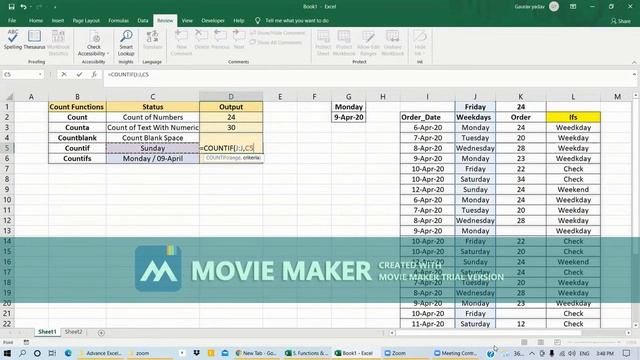The width and height of the screenshot is (640, 360).
Task: Open the Thesaurus tool
Action: tap(34, 40)
